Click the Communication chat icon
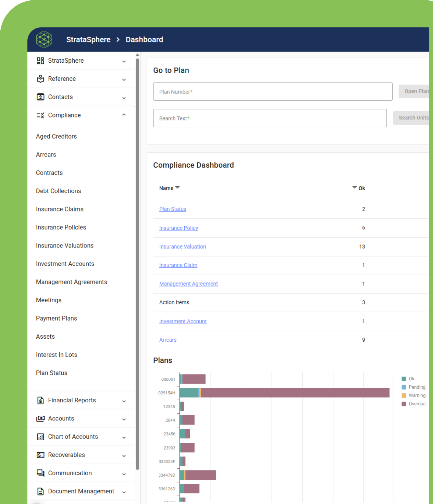Image resolution: width=433 pixels, height=504 pixels. point(40,473)
